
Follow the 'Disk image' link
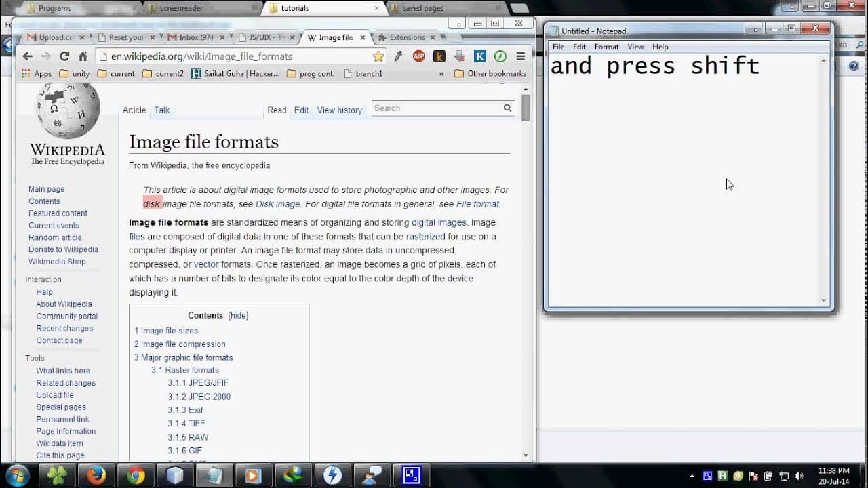[277, 204]
